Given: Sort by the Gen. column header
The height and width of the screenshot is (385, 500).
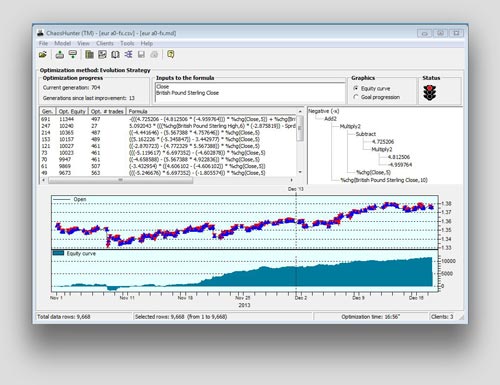Looking at the screenshot, I should (x=47, y=111).
